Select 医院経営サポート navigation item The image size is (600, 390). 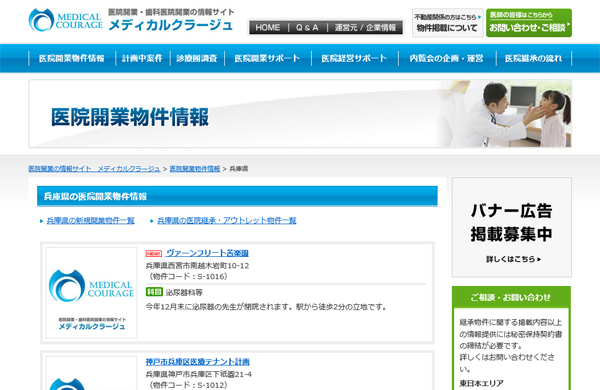pyautogui.click(x=354, y=58)
